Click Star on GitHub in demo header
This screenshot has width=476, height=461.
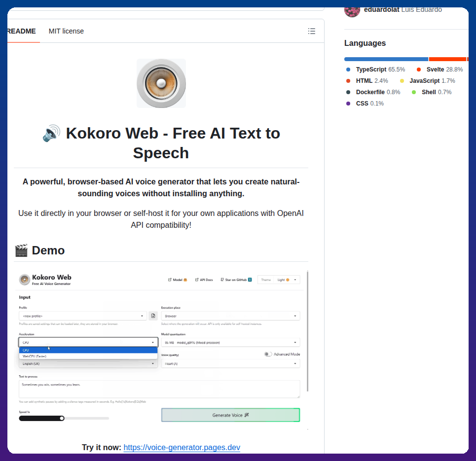coord(236,280)
